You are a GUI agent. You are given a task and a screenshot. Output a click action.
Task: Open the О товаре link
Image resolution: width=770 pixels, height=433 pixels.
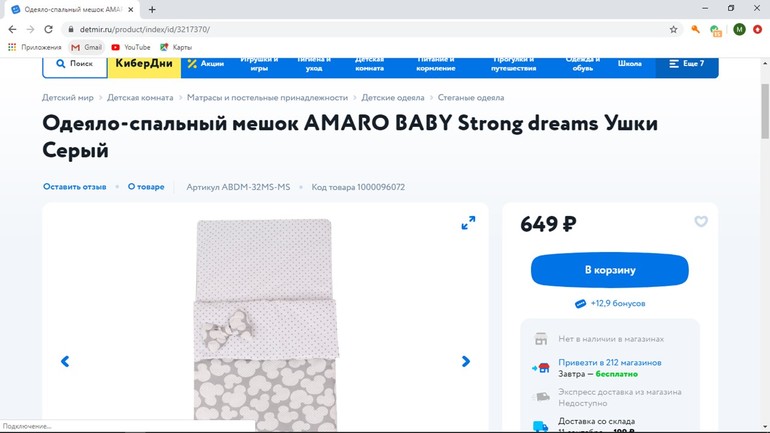(x=146, y=187)
